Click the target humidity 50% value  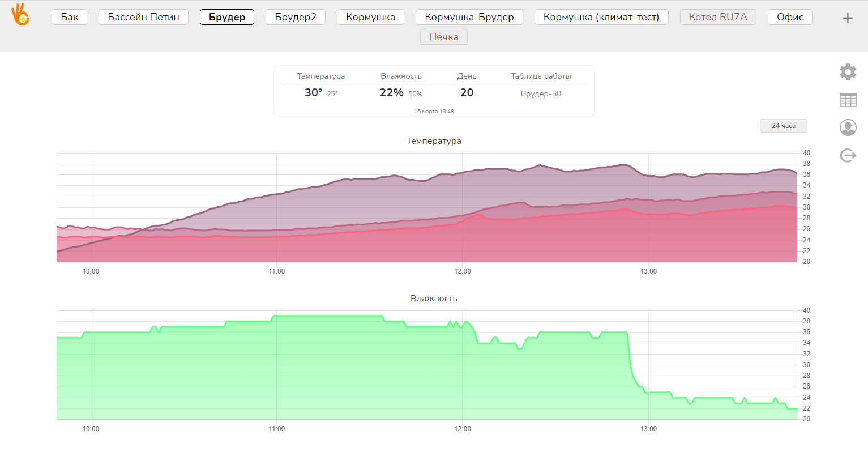pyautogui.click(x=416, y=94)
